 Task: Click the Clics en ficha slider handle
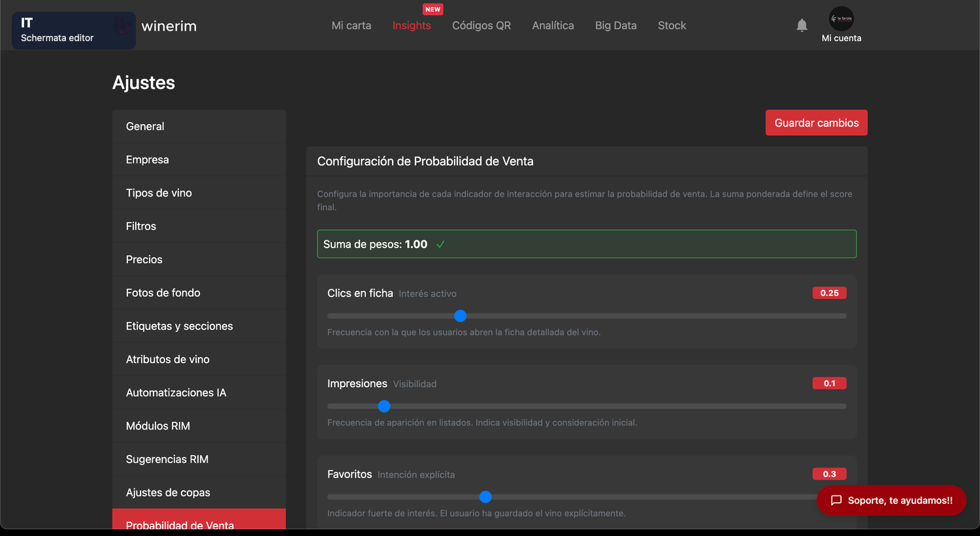[x=461, y=316]
